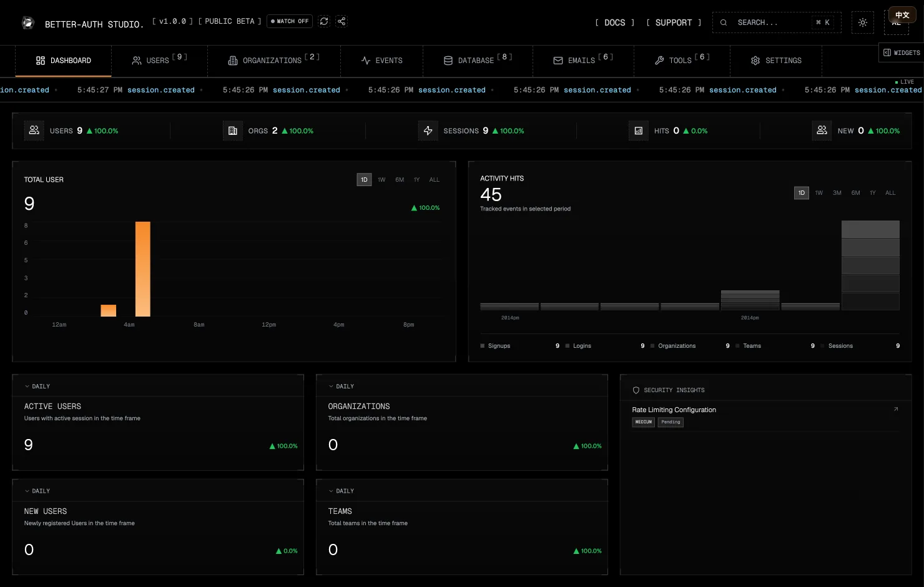This screenshot has width=924, height=587.
Task: Open Daily dropdown on Organizations card
Action: pos(342,387)
